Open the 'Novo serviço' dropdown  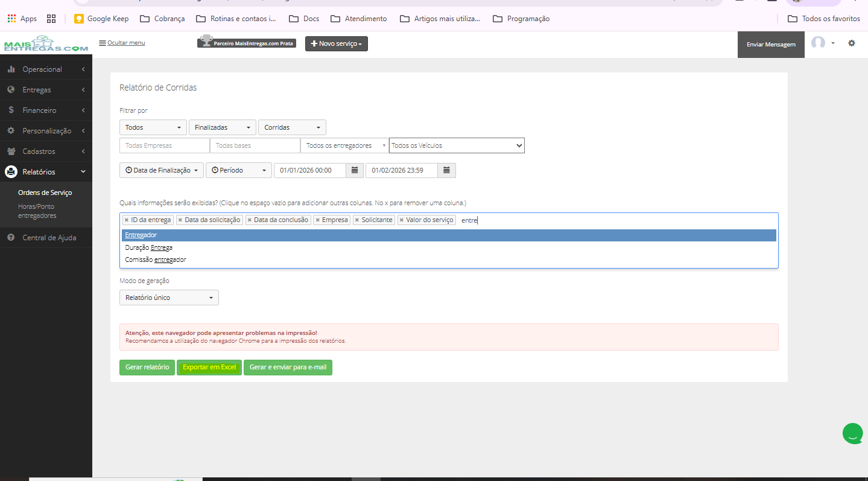pyautogui.click(x=337, y=44)
